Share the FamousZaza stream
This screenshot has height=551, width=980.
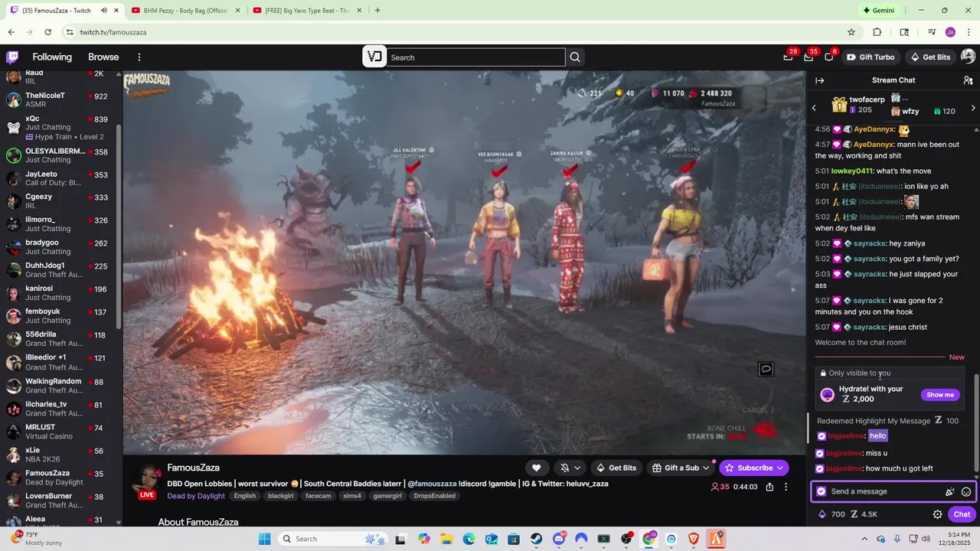(769, 487)
